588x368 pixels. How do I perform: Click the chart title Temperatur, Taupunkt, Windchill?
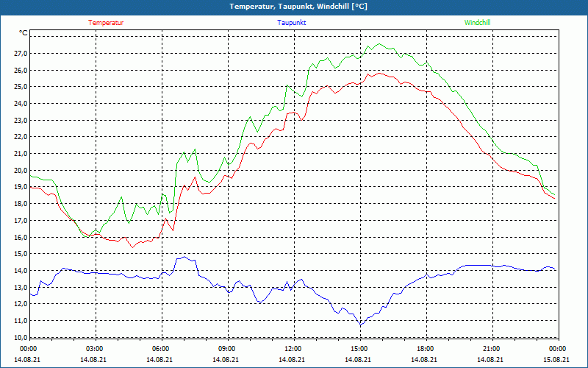[x=298, y=7]
